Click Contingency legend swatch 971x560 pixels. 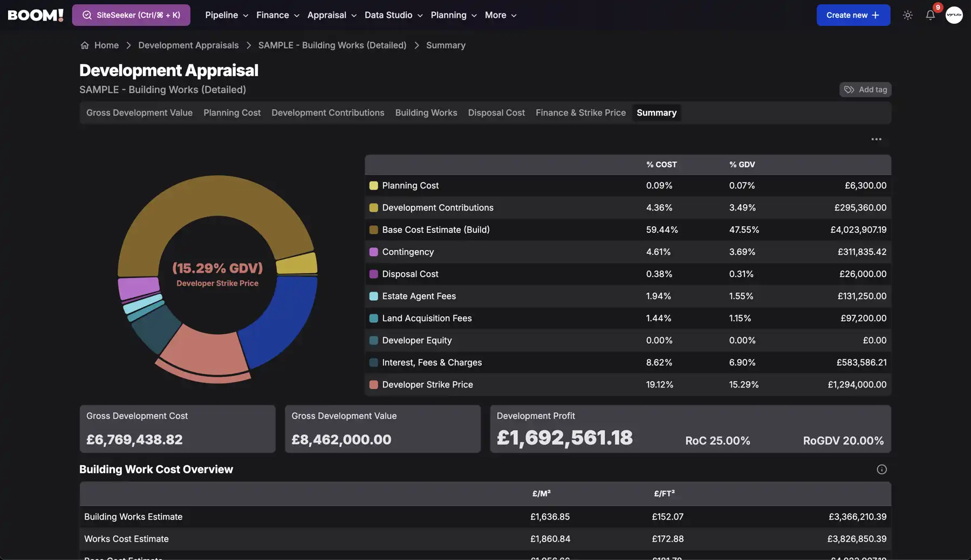(373, 252)
